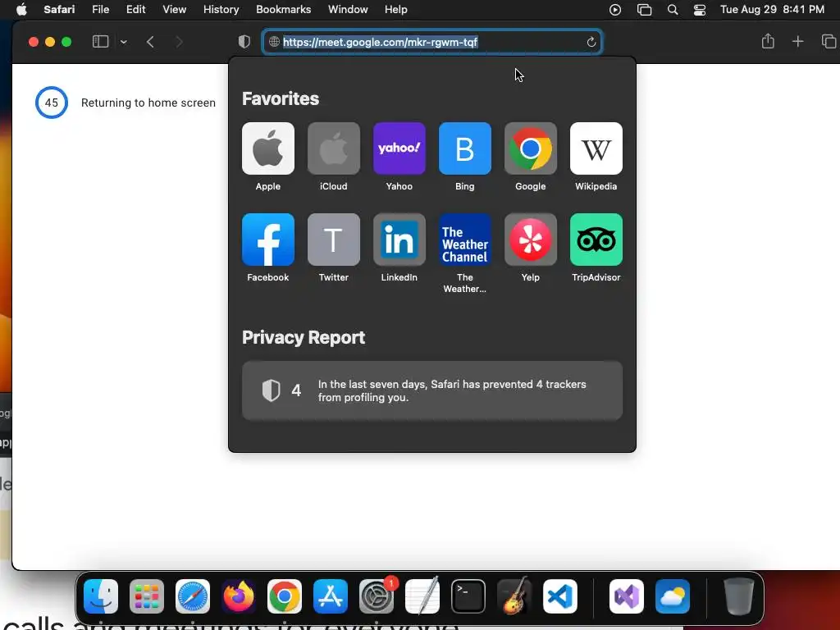
Task: Open the weather cloud app in the Dock
Action: pyautogui.click(x=673, y=596)
